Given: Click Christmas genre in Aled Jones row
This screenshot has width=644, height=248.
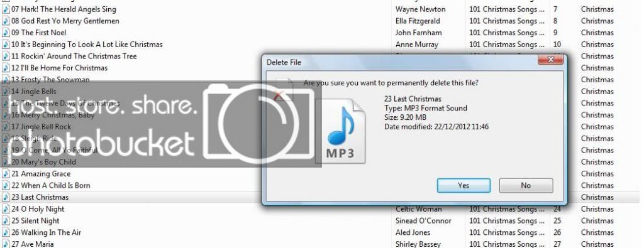Looking at the screenshot, I should click(597, 232).
